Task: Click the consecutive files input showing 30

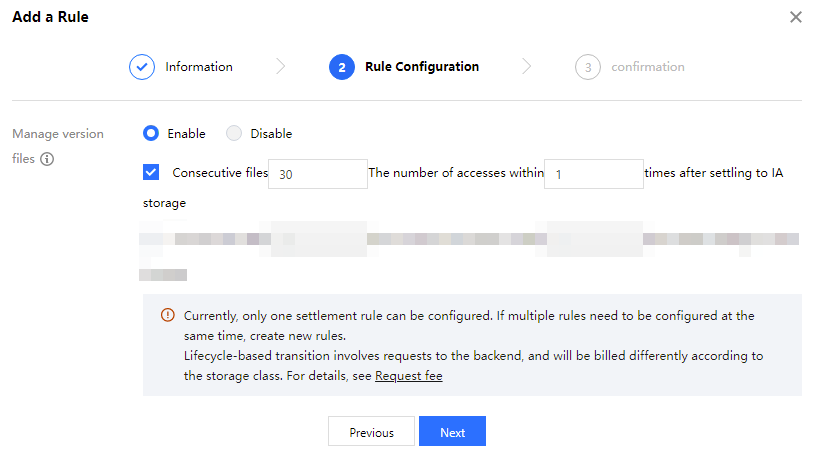Action: (318, 174)
